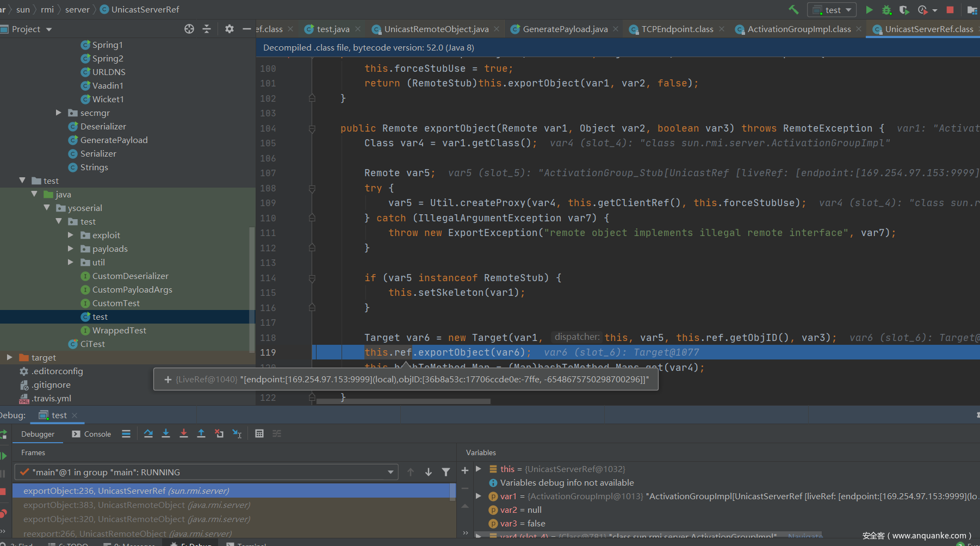Click the Step Into debugger icon

point(166,433)
